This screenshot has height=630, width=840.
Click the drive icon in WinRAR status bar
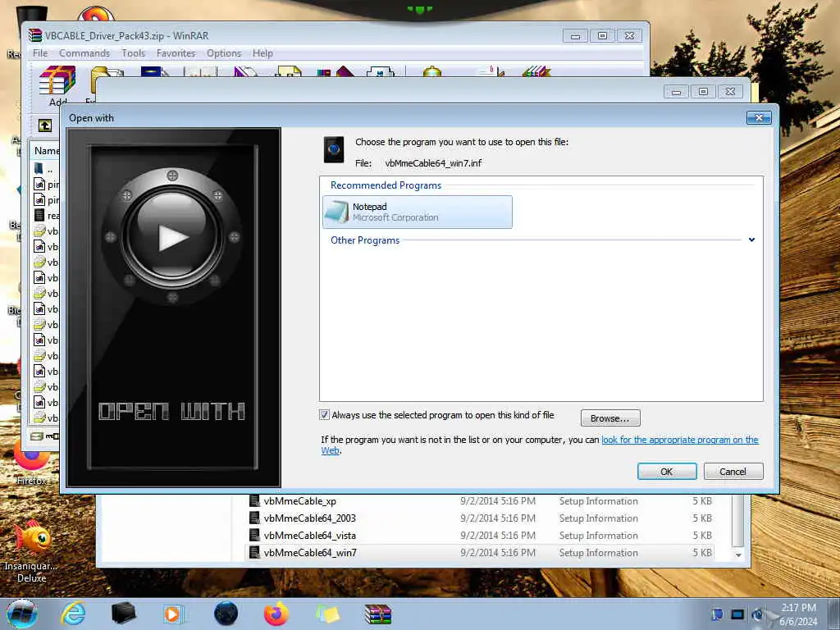(36, 436)
